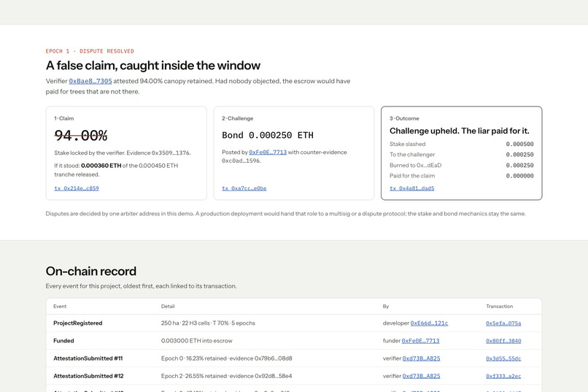This screenshot has height=392, width=588.
Task: Open verifier address in AttestationSubmitted #12 row
Action: click(x=421, y=376)
